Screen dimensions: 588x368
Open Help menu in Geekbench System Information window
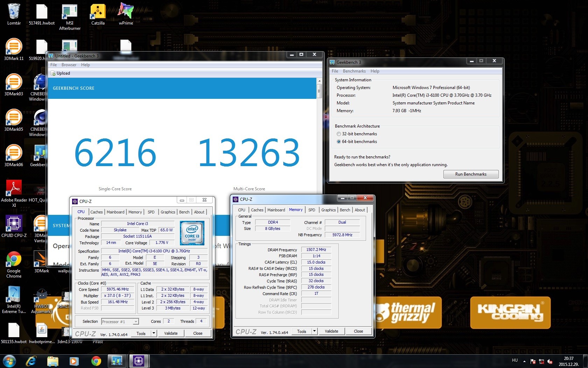click(375, 71)
